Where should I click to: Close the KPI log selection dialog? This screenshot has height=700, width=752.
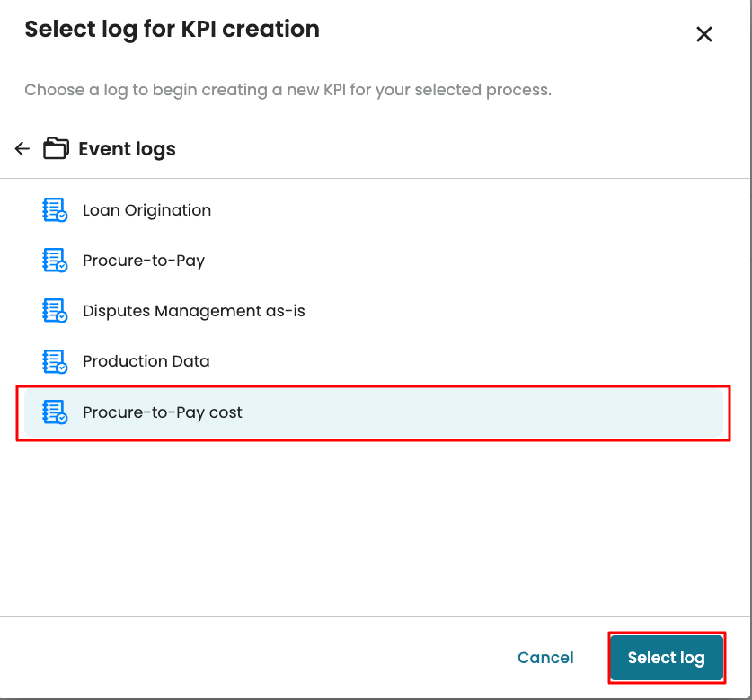click(x=704, y=34)
